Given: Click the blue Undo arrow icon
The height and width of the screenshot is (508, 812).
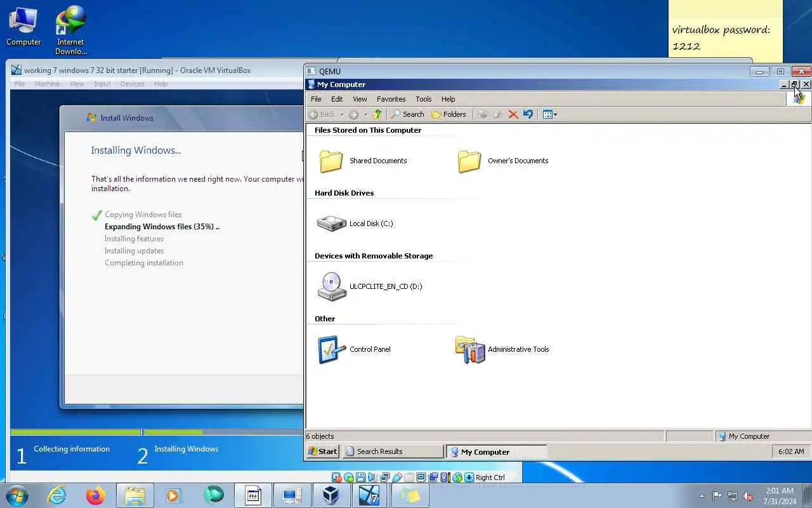Looking at the screenshot, I should pyautogui.click(x=528, y=114).
